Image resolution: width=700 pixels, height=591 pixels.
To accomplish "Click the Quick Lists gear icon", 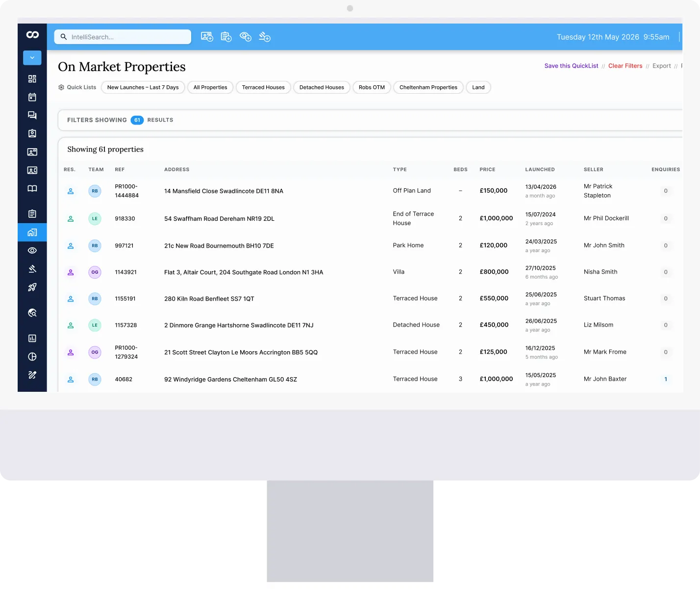I will (61, 87).
